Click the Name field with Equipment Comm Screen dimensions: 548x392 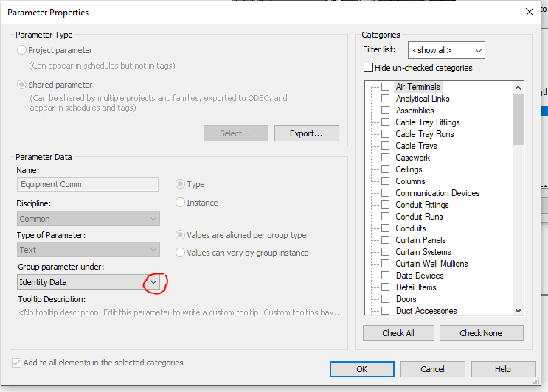(x=88, y=184)
